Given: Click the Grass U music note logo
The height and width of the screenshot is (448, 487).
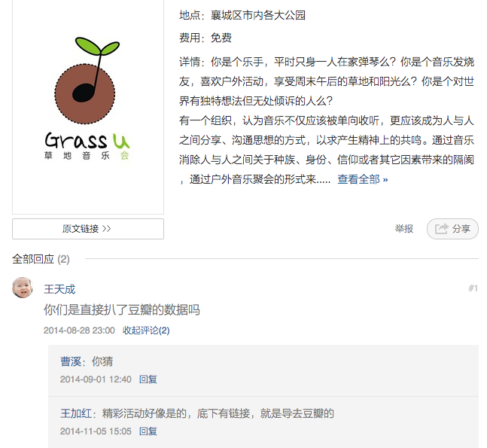Looking at the screenshot, I should [x=87, y=98].
